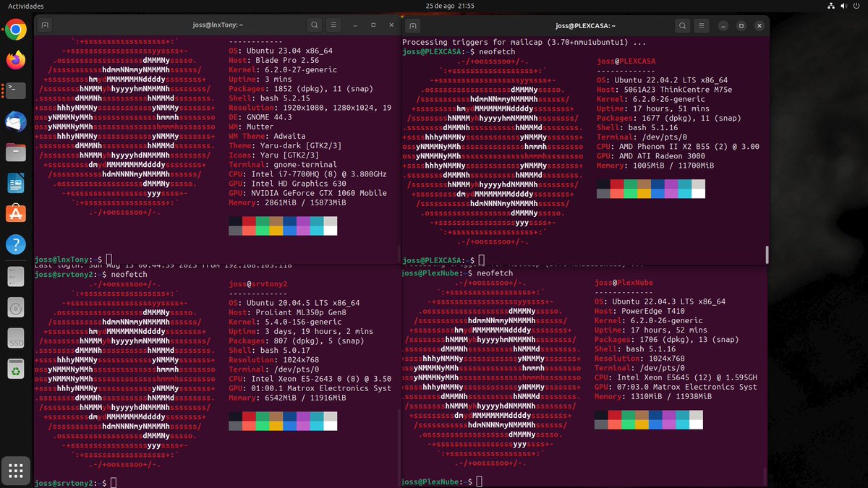868x488 pixels.
Task: Click the scrollbar in the PLEXCASA terminal
Action: pyautogui.click(x=767, y=254)
